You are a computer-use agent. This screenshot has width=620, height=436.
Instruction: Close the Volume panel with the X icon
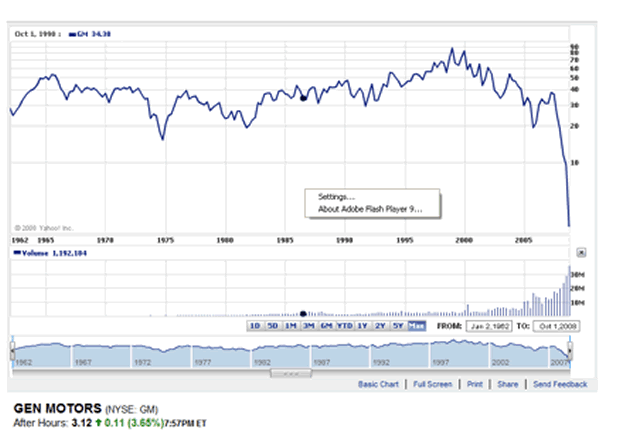(x=581, y=253)
